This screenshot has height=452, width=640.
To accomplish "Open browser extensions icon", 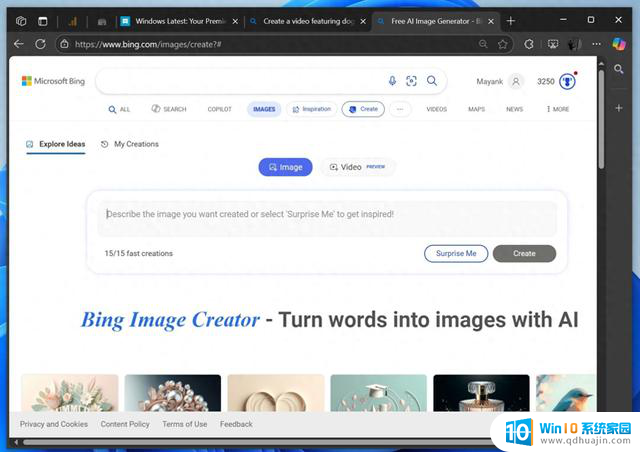I will tap(529, 44).
